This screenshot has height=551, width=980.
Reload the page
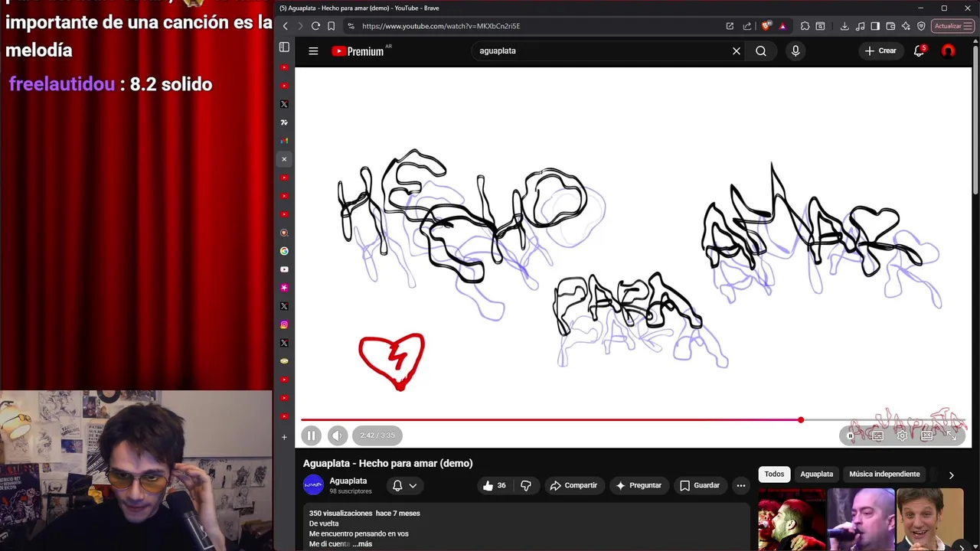point(315,26)
